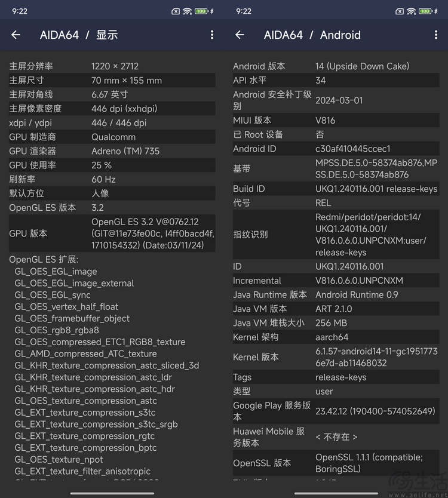Screen dimensions: 448x498
Task: Select the Android ID row
Action: tap(336, 149)
